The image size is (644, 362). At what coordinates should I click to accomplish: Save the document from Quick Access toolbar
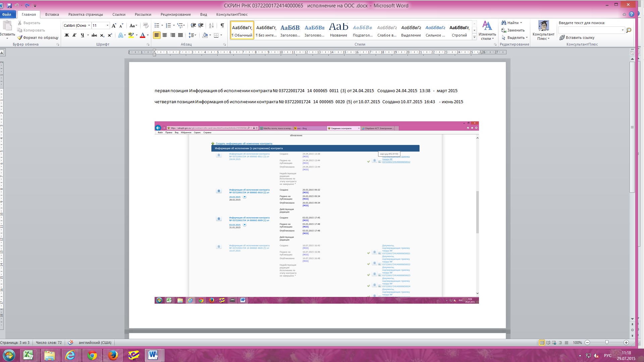(9, 5)
